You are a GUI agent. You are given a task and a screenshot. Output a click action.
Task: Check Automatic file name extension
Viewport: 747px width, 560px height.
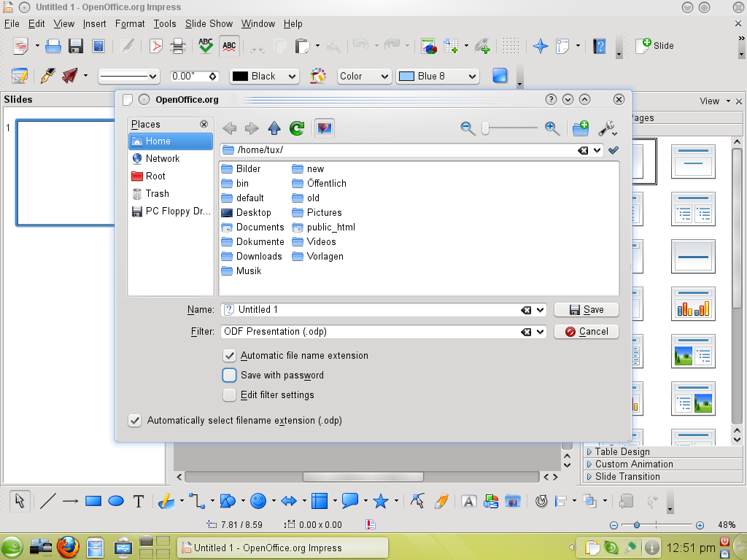pyautogui.click(x=229, y=356)
